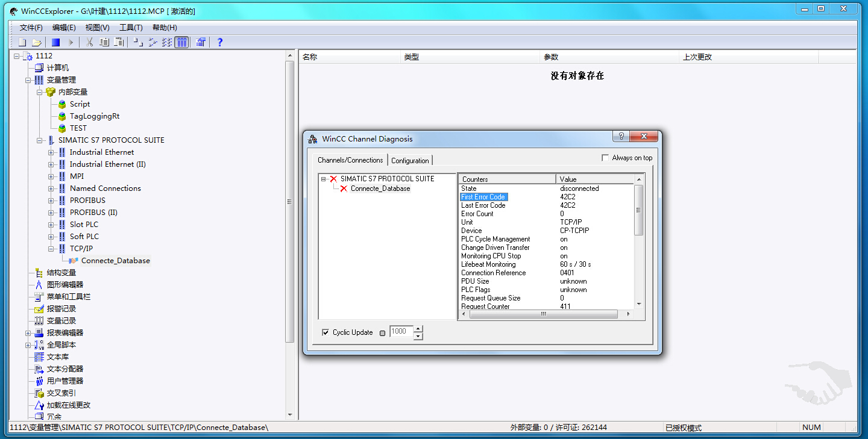Switch to list view icon
This screenshot has height=439, width=868.
[167, 42]
